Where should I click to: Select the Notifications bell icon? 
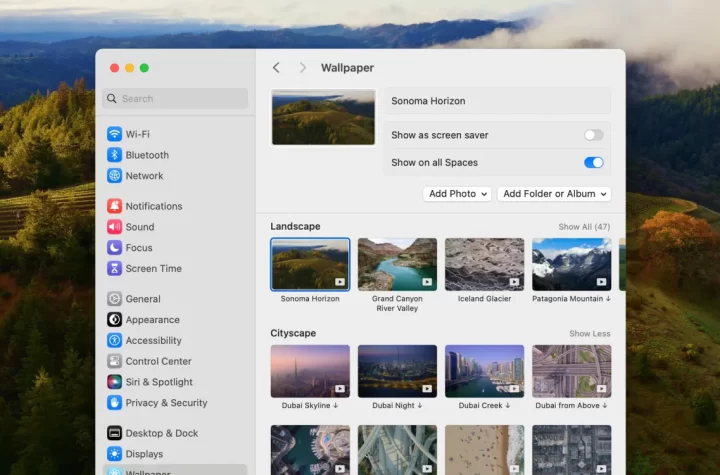tap(115, 206)
